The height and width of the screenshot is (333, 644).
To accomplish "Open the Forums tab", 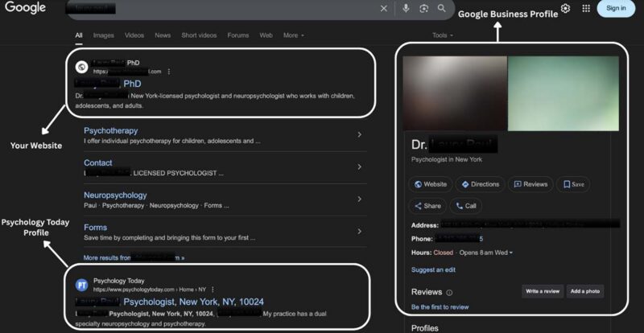I will point(238,35).
